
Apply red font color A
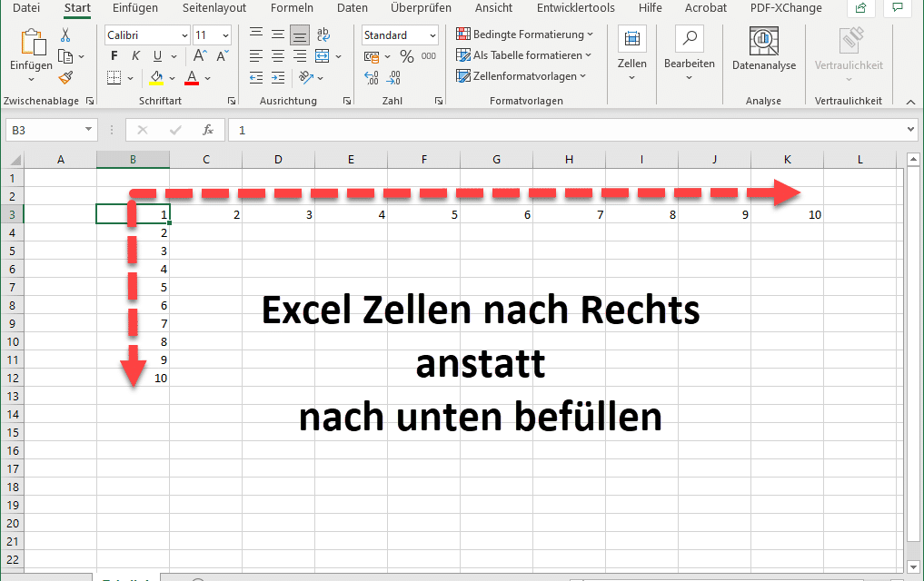192,78
